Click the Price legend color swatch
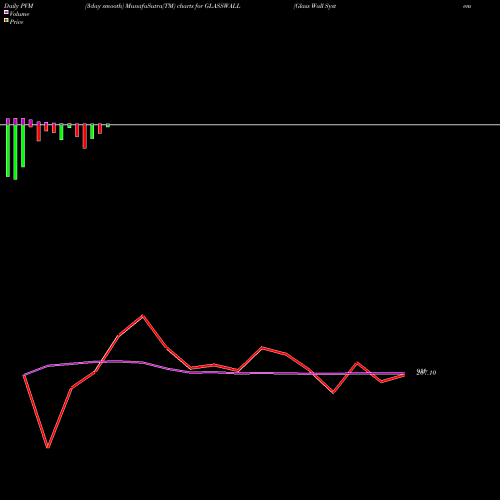 6,21
